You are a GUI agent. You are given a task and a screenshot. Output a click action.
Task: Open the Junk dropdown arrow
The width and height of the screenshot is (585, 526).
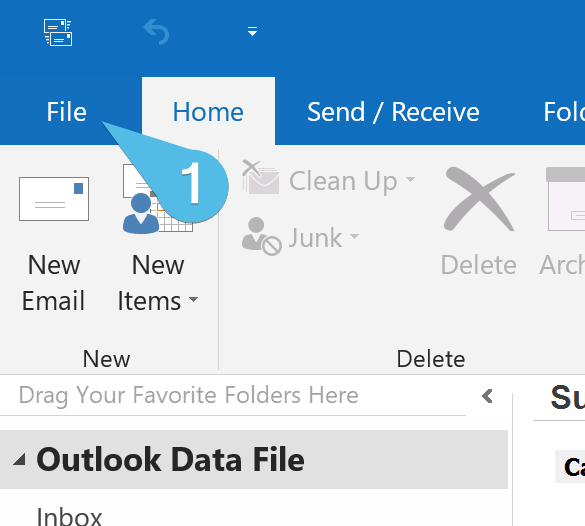[x=354, y=236]
